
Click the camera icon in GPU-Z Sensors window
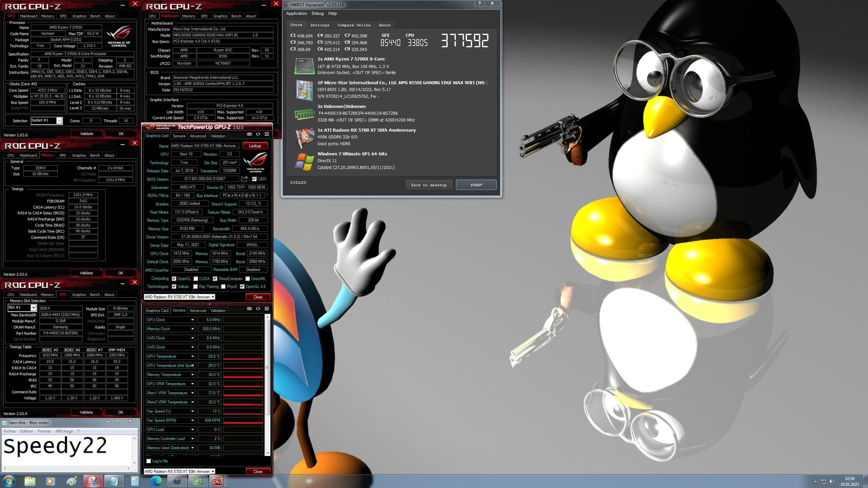click(249, 309)
